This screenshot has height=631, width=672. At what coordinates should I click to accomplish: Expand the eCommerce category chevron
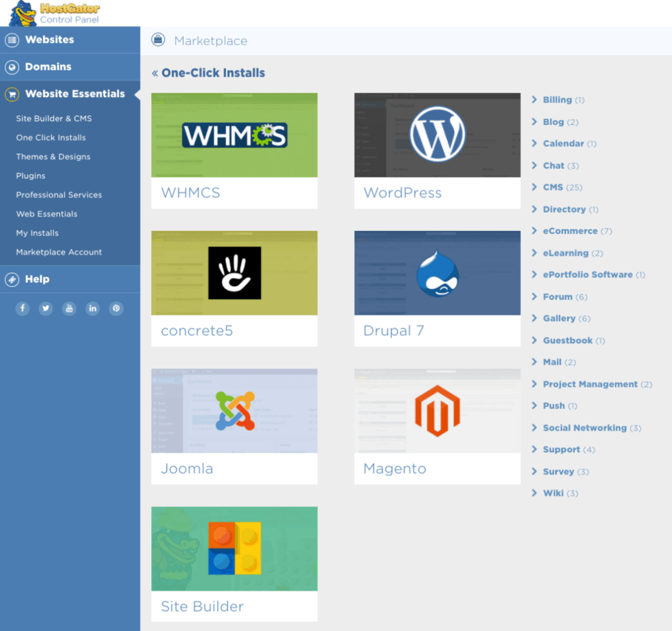coord(535,231)
